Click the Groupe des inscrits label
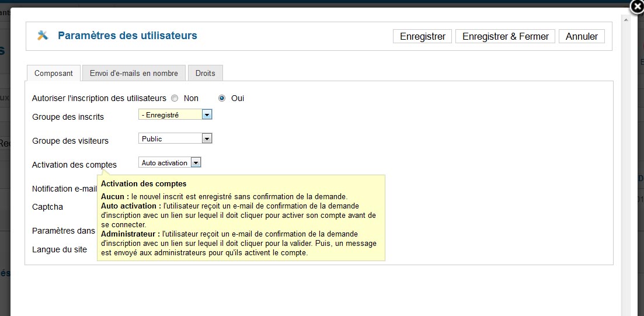Screen dimensions: 644x316 click(x=68, y=117)
